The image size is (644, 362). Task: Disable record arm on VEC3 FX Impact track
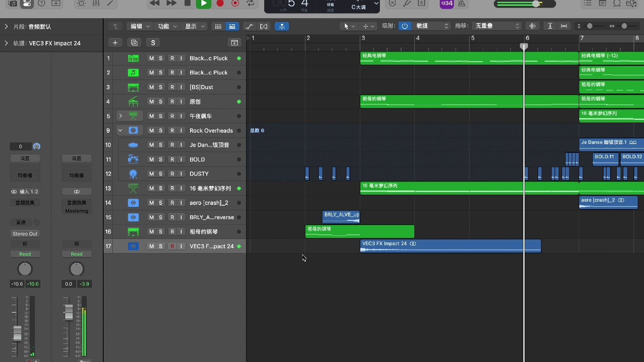172,246
